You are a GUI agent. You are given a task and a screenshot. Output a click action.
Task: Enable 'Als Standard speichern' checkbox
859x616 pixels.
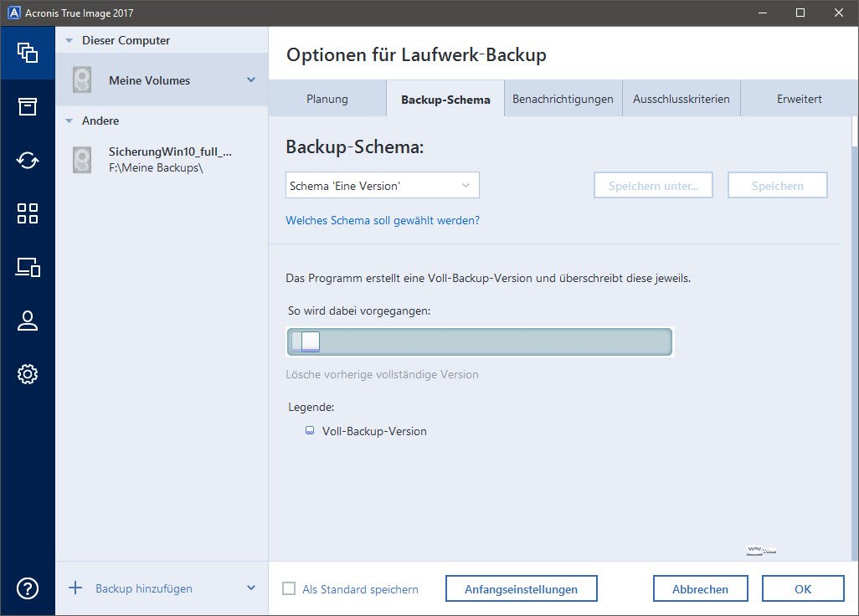click(289, 589)
